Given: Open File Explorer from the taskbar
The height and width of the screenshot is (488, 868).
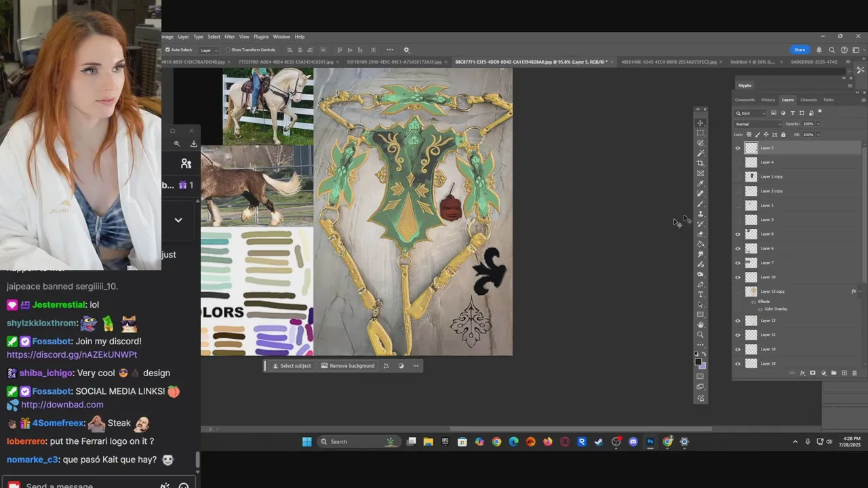Looking at the screenshot, I should coord(428,442).
